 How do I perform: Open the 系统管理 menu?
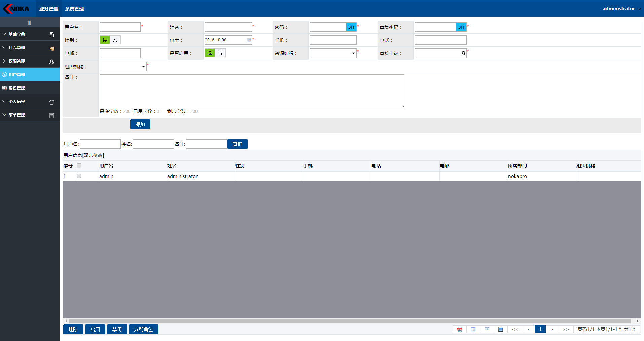(x=74, y=8)
